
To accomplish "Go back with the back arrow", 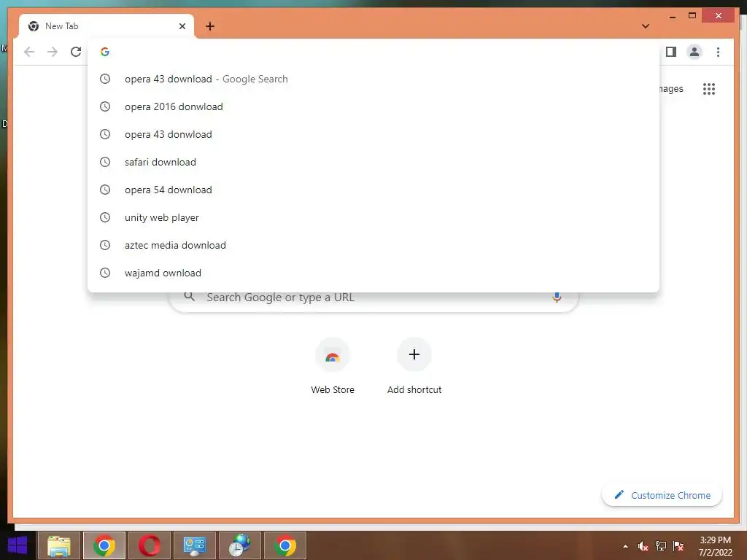I will tap(29, 52).
